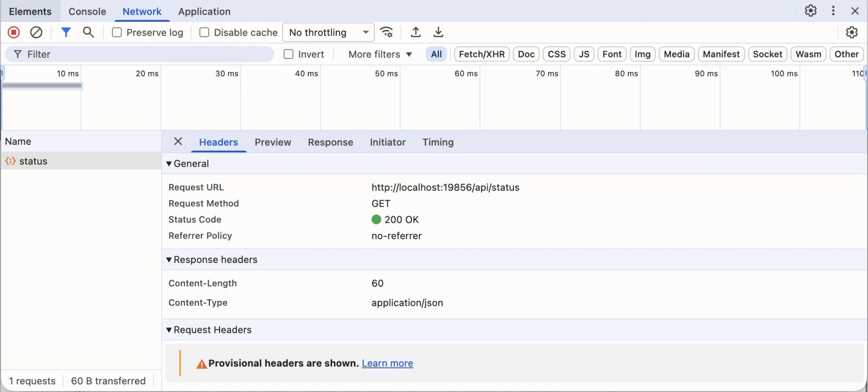Click the status request JSON icon

pyautogui.click(x=10, y=161)
